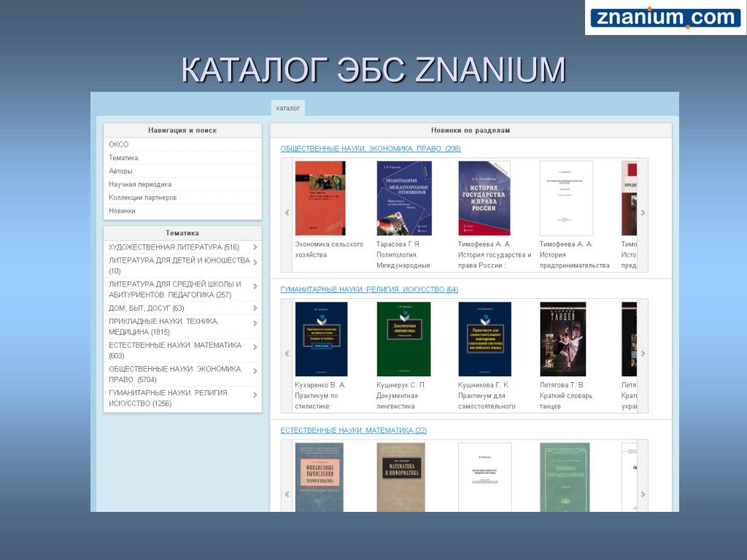Open Математика и информатика book cover
Image resolution: width=747 pixels, height=560 pixels.
(x=400, y=477)
